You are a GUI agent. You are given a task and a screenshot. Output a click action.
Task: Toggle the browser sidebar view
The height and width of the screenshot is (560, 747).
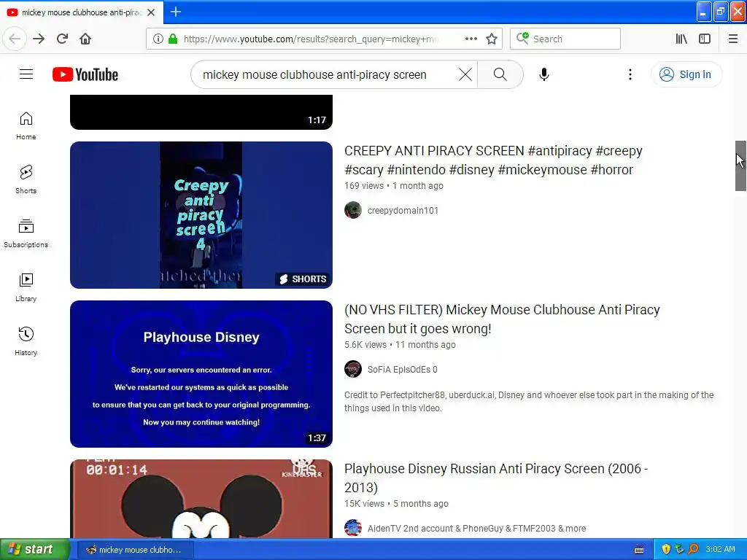click(x=705, y=39)
